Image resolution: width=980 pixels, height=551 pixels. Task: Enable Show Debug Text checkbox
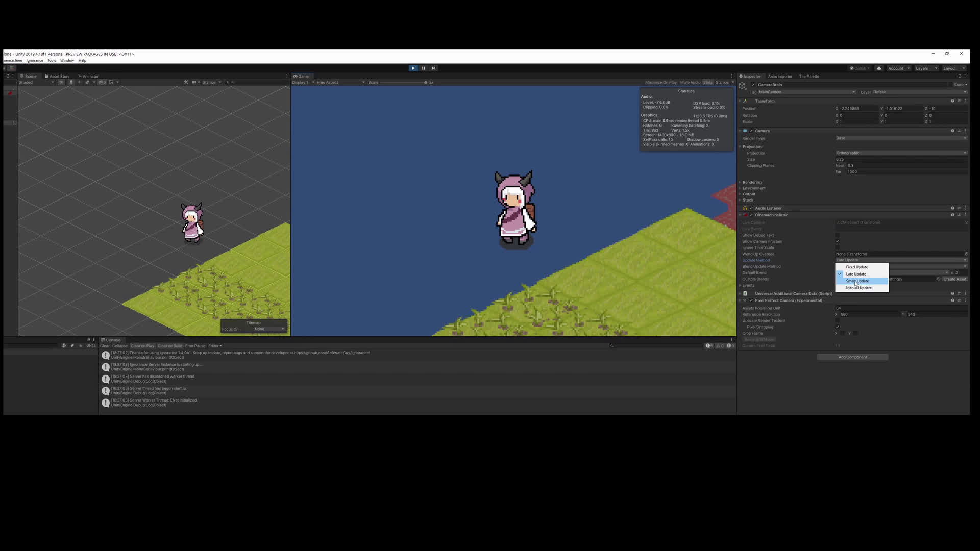click(x=837, y=235)
